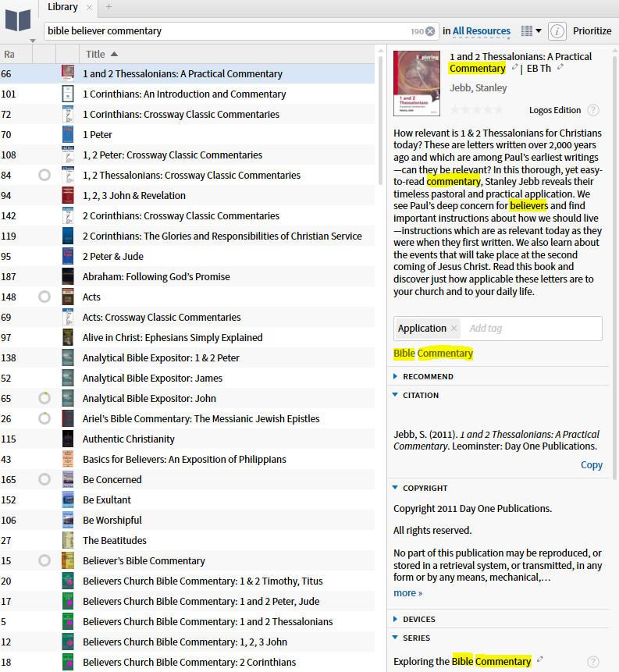Edit the series name pencil icon

click(540, 660)
